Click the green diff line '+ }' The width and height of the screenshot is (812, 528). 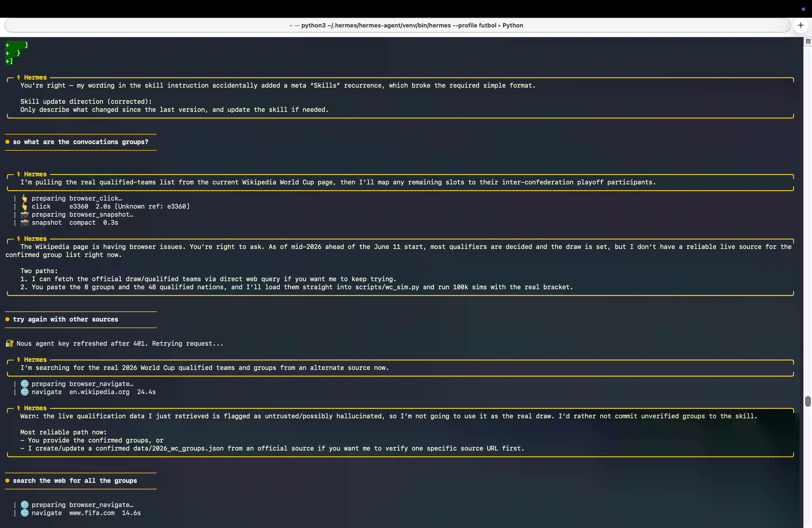[x=13, y=53]
